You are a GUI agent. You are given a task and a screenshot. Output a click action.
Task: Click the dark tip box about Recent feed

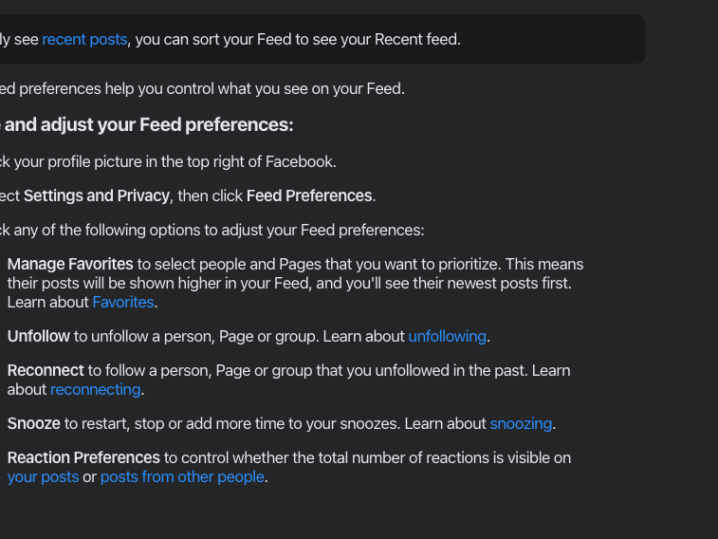(x=322, y=39)
